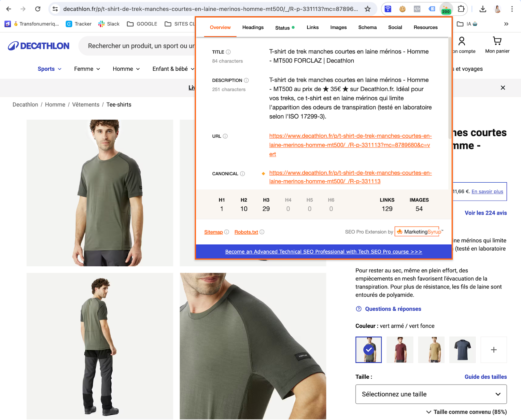Viewport: 521px width, 420px height.
Task: Open the SEO Pro extension showing 200
Action: 446,9
